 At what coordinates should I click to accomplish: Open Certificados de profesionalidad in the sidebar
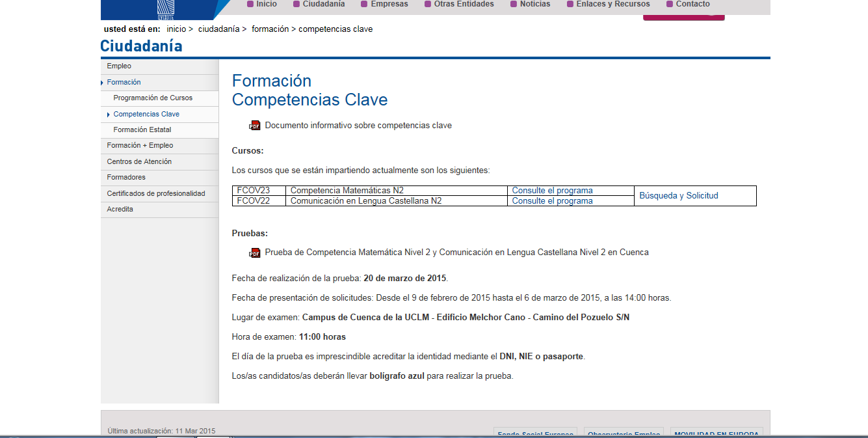point(155,193)
